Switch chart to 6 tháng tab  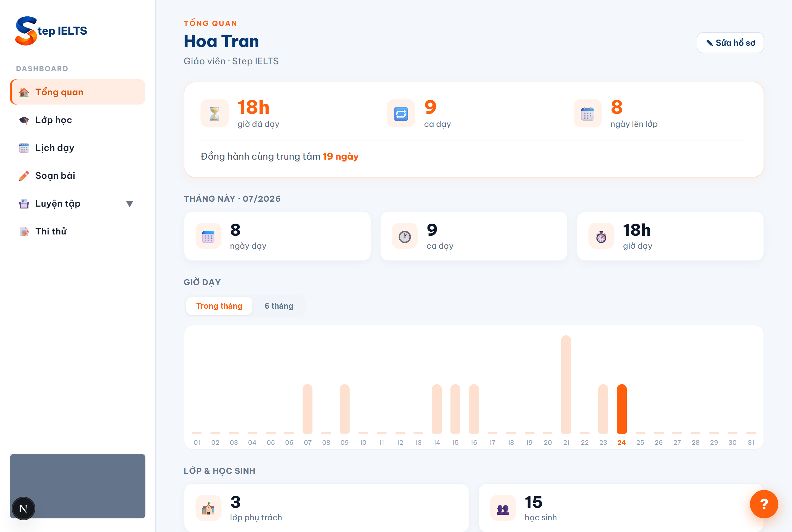tap(279, 306)
